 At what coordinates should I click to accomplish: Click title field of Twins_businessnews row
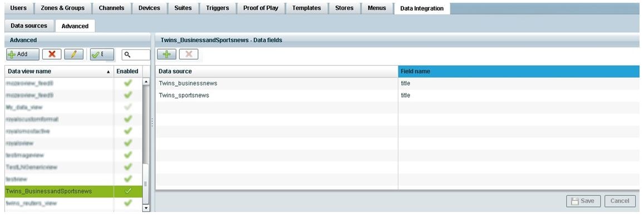coord(405,83)
